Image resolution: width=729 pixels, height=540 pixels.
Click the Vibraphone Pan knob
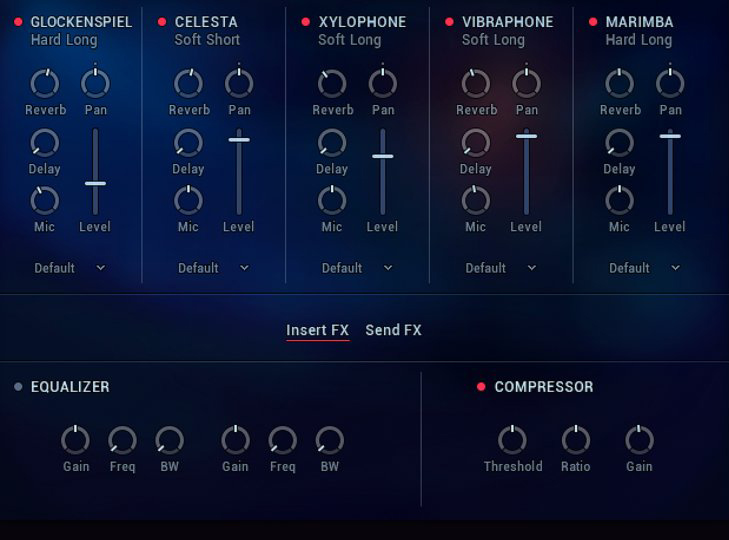[x=526, y=84]
